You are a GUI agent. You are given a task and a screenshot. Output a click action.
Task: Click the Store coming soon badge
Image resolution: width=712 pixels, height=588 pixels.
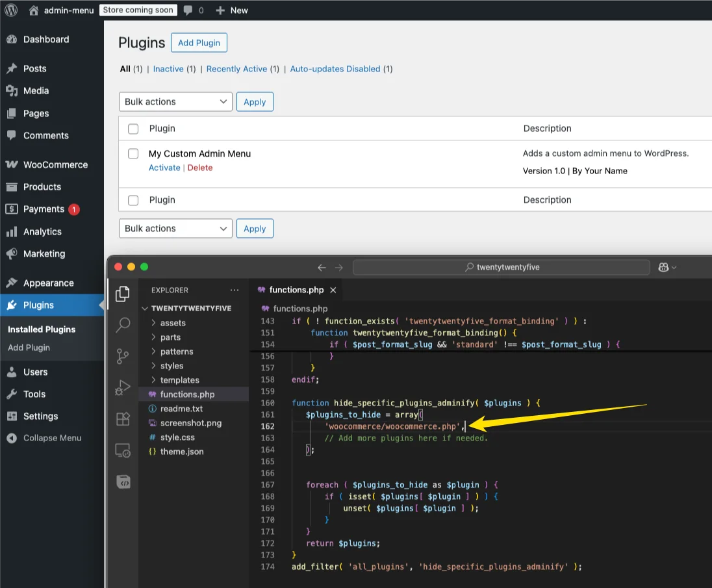[x=138, y=10]
